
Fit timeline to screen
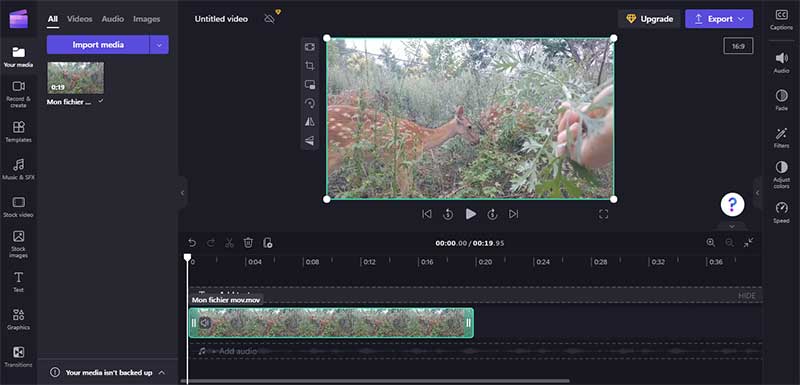coord(748,243)
